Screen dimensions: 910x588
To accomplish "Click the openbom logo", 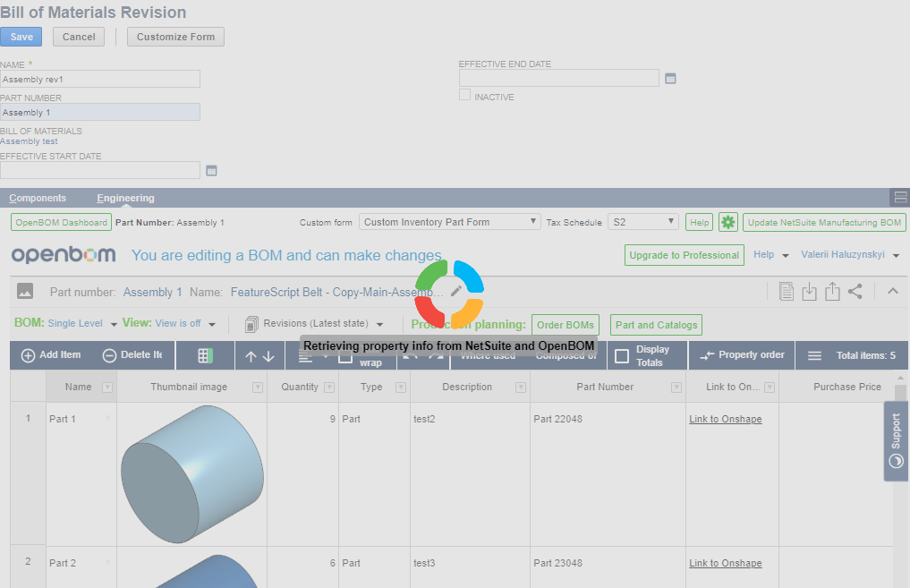I will tap(64, 254).
